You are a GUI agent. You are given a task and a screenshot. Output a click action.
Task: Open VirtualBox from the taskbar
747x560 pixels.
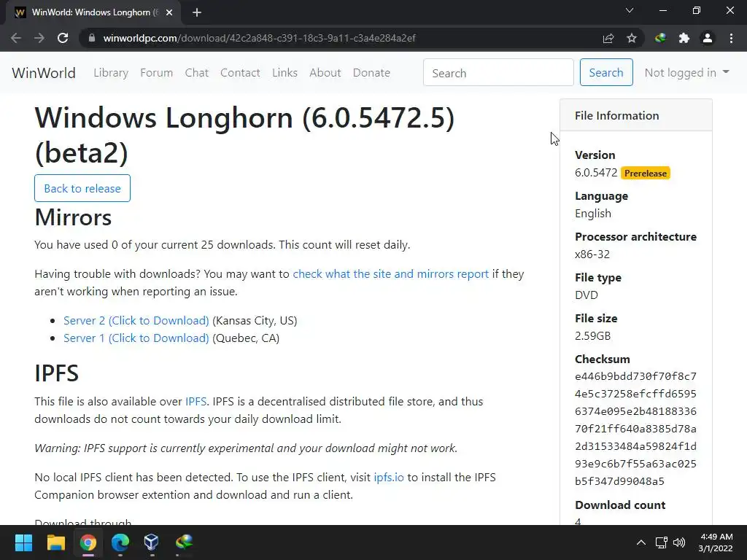point(152,542)
